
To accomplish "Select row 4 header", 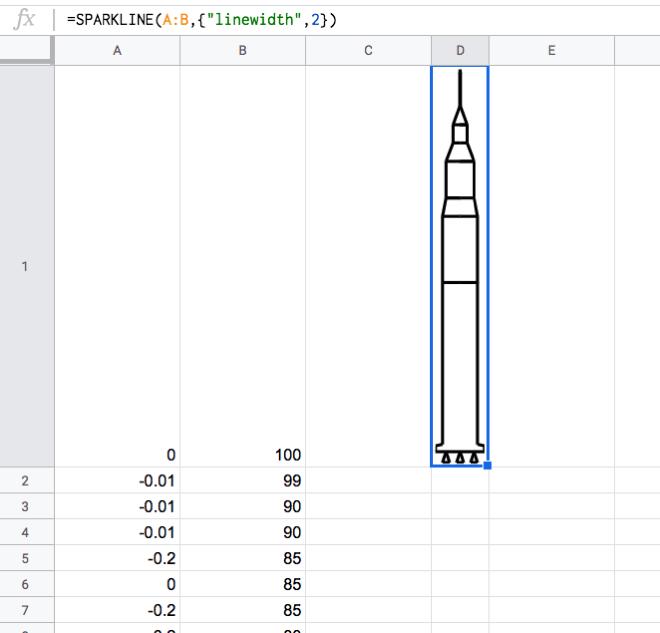I will pos(27,532).
